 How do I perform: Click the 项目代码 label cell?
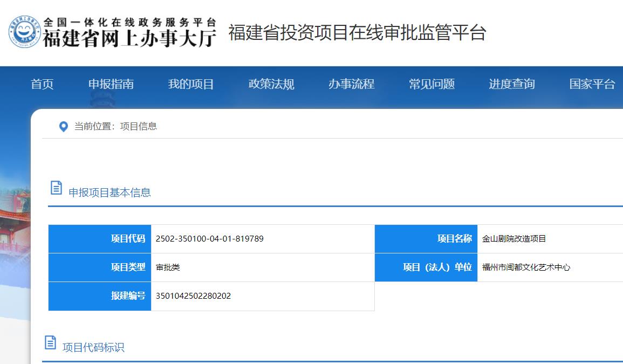coord(100,239)
